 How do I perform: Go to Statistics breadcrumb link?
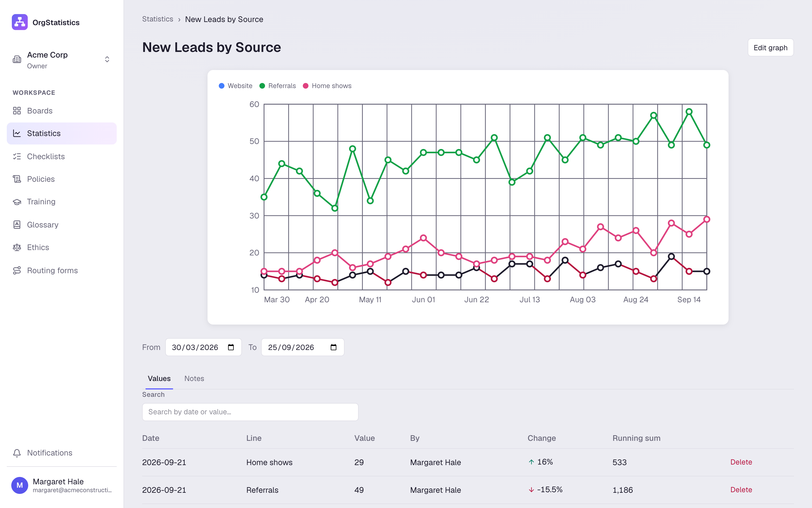coord(158,19)
